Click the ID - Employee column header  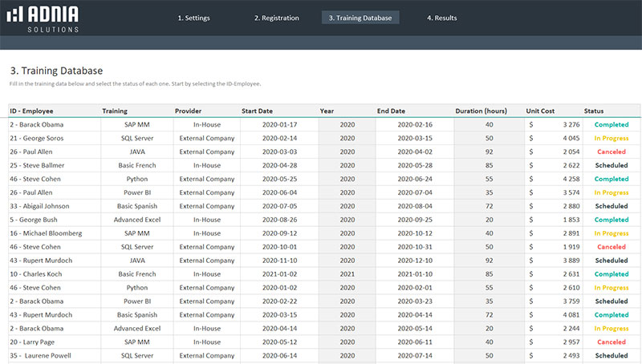click(31, 111)
